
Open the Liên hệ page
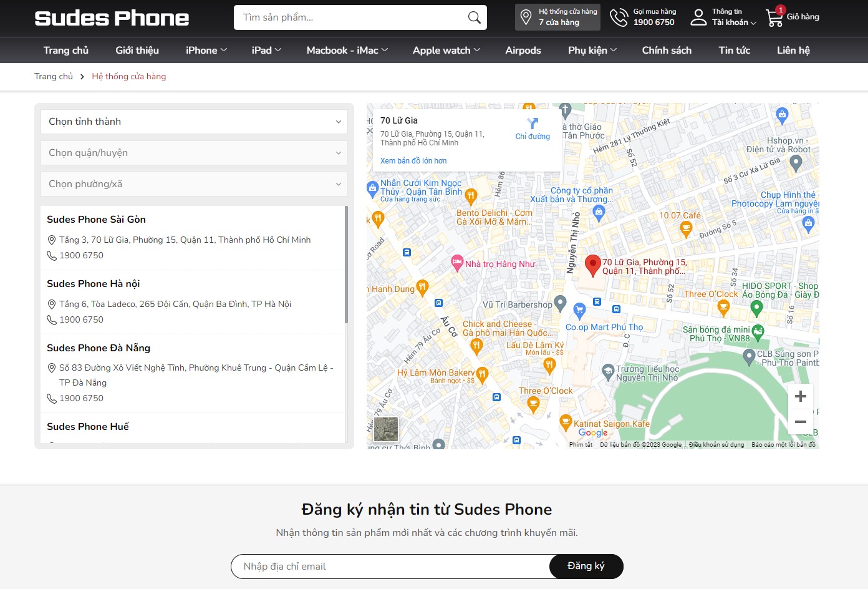pyautogui.click(x=793, y=51)
